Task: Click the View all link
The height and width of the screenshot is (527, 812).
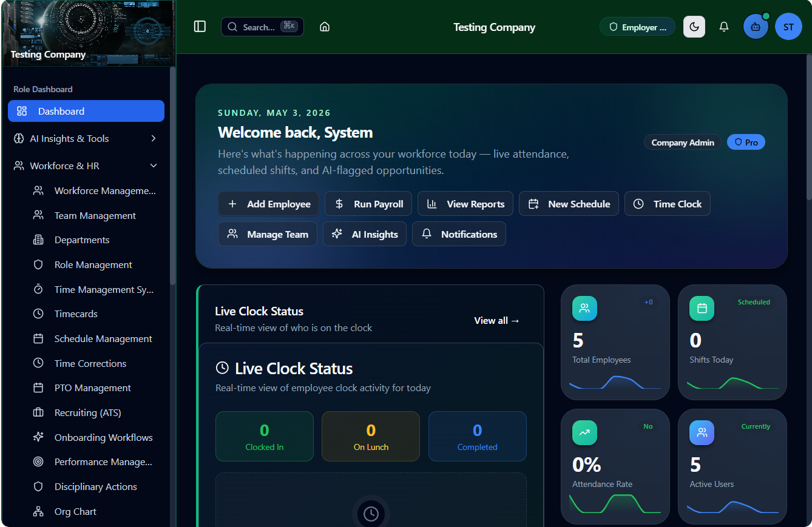Action: 497,320
